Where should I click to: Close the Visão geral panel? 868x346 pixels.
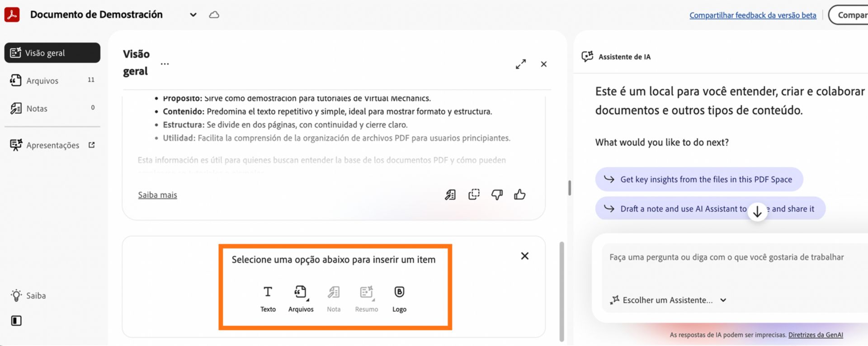click(544, 64)
